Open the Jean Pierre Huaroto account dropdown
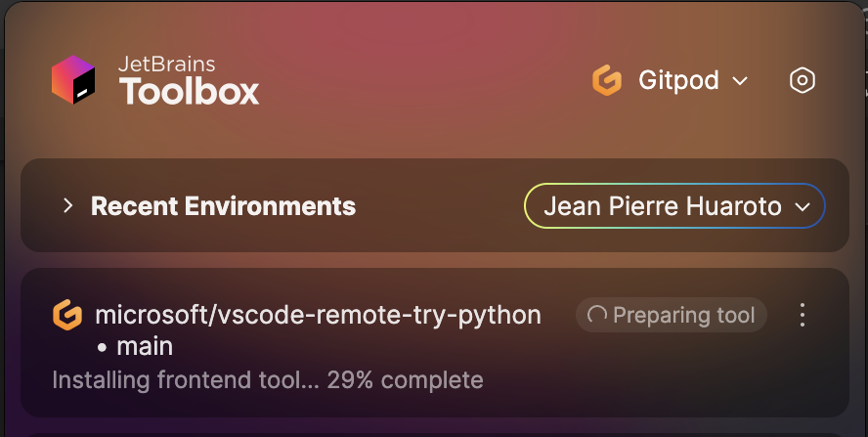This screenshot has height=437, width=868. [674, 206]
